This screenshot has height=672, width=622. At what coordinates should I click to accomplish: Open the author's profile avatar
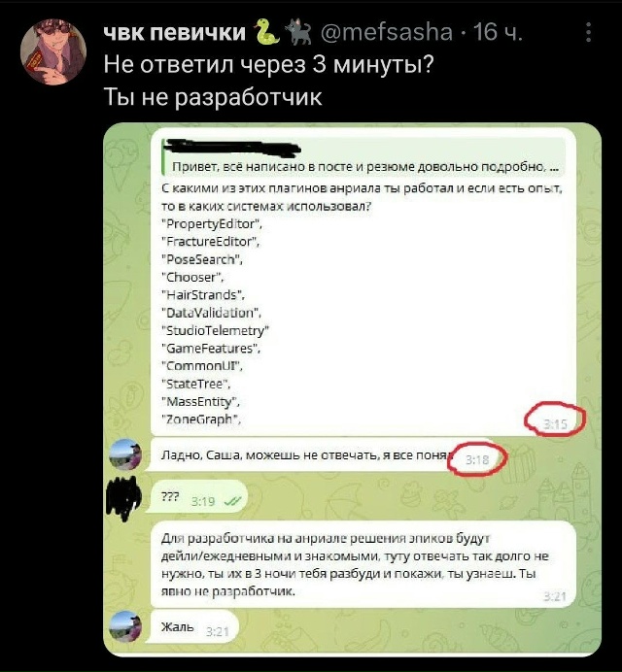pyautogui.click(x=53, y=51)
